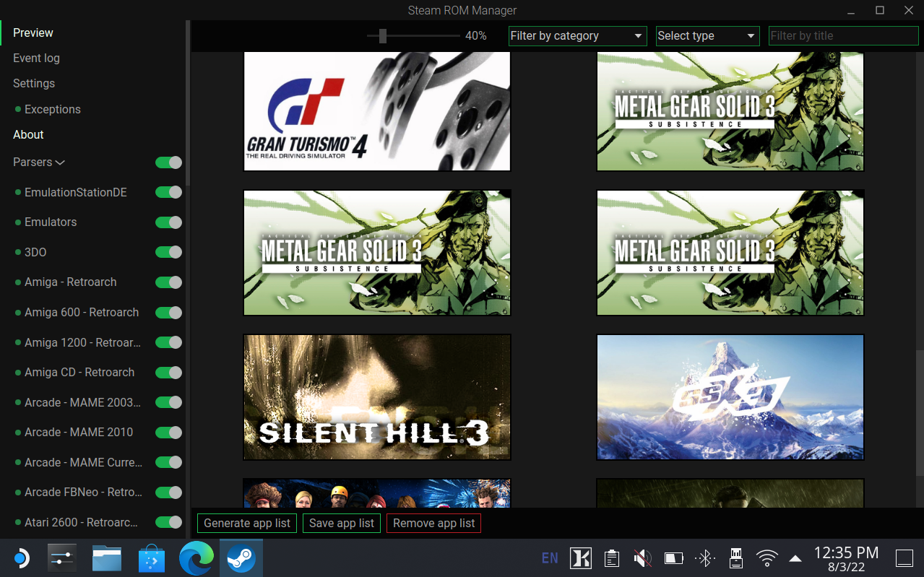This screenshot has height=577, width=924.
Task: Select the Metal Gear Solid 3 artwork beside Gran Turismo 4
Action: tap(730, 111)
